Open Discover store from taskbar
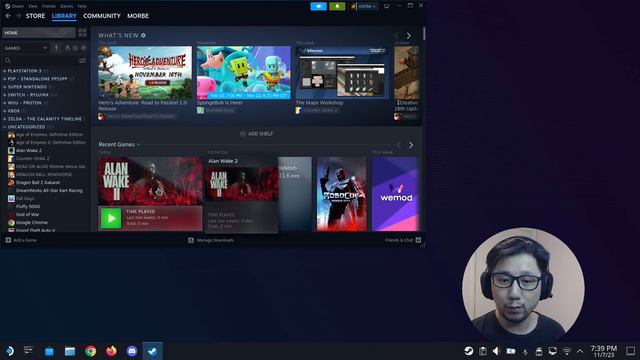The width and height of the screenshot is (640, 360). tap(49, 351)
